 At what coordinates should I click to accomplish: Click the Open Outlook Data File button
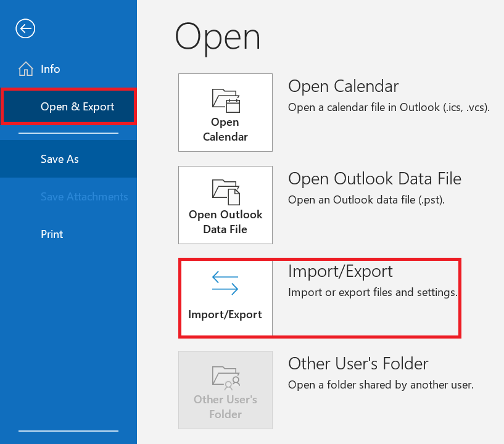point(225,205)
